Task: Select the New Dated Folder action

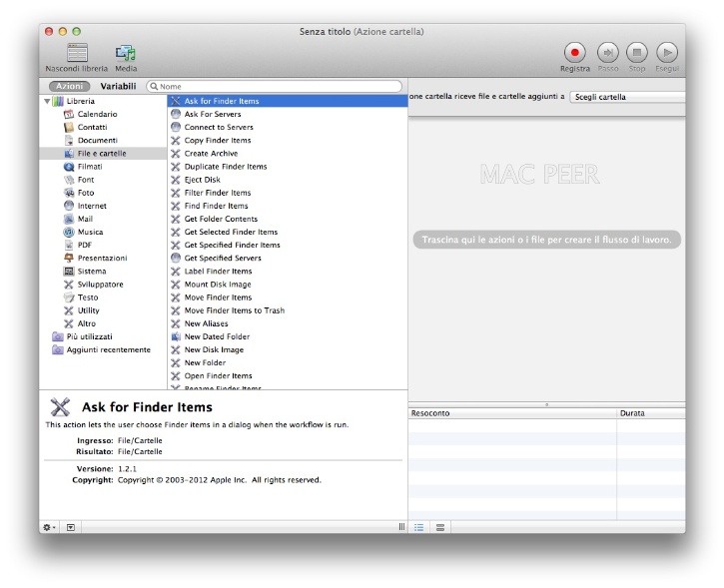Action: click(288, 336)
